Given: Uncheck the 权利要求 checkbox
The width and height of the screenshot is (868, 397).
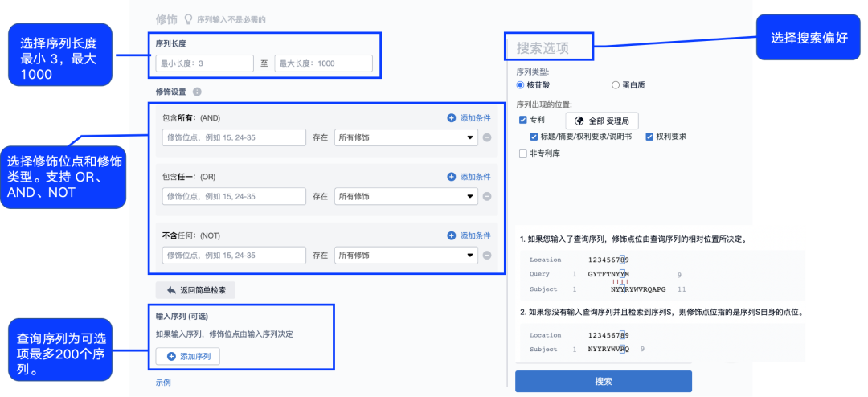Looking at the screenshot, I should coord(649,137).
